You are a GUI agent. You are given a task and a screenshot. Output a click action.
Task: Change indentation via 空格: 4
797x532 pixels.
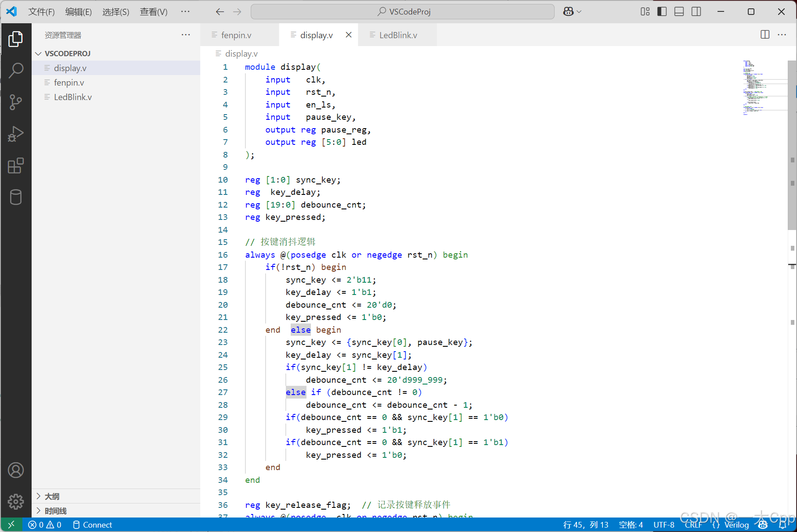click(x=631, y=525)
